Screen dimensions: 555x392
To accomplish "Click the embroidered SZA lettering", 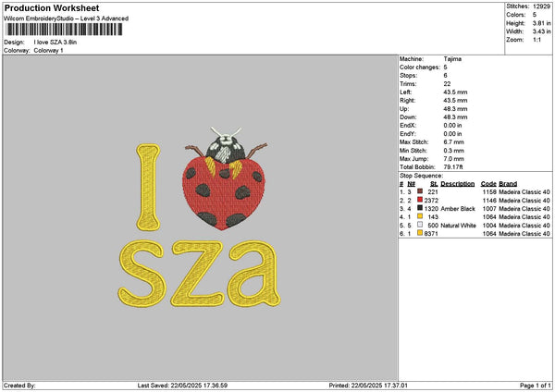I will click(x=199, y=274).
